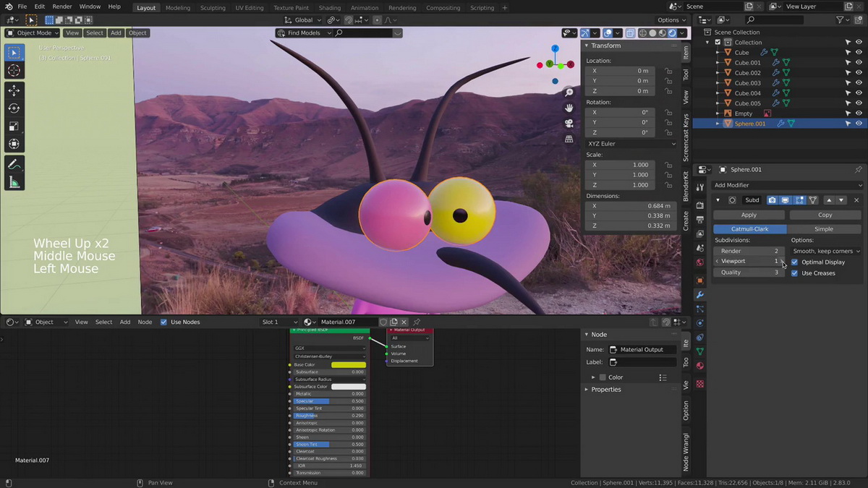Image resolution: width=868 pixels, height=488 pixels.
Task: Click the pan view hand icon
Action: 569,108
